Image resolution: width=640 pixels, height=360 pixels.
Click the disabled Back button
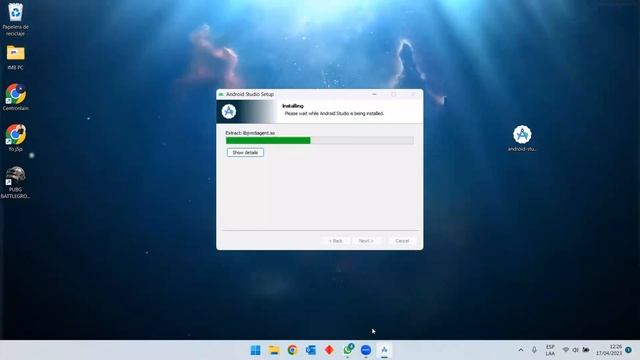coord(336,241)
